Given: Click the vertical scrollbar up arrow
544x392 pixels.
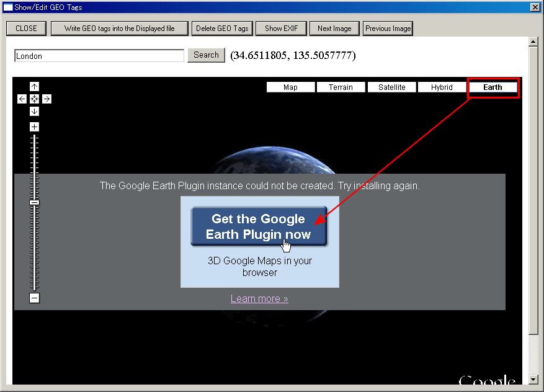Looking at the screenshot, I should [533, 42].
